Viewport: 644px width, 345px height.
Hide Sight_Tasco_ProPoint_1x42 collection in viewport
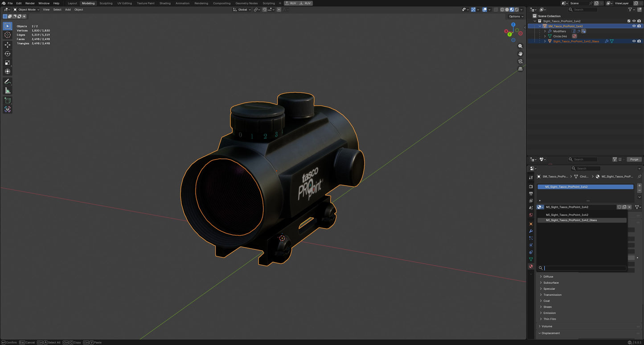click(634, 21)
